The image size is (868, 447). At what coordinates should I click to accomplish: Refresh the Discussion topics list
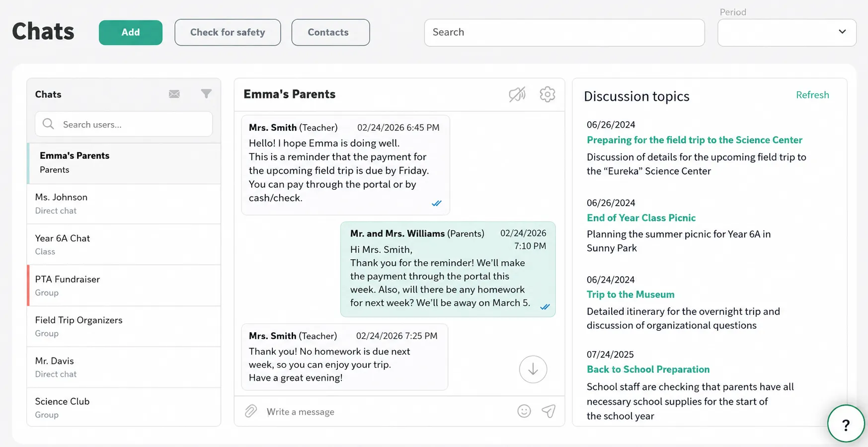812,95
